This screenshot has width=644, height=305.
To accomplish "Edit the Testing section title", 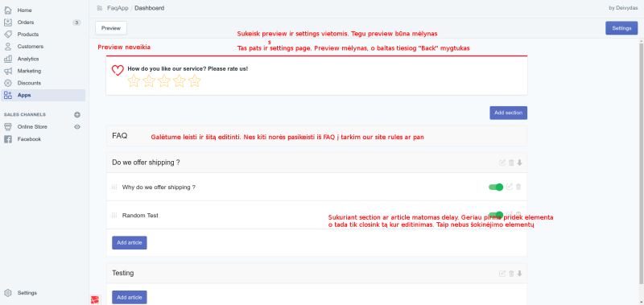I will (502, 274).
